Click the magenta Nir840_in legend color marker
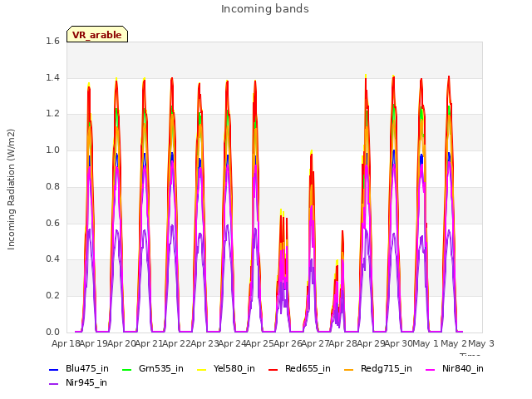 (431, 369)
